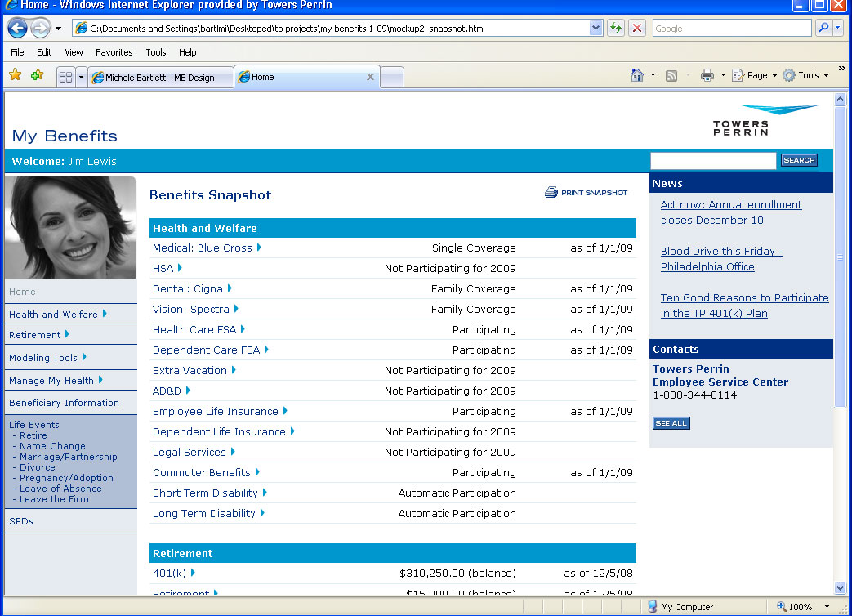Open the Page menu icon
852x616 pixels.
tap(738, 75)
